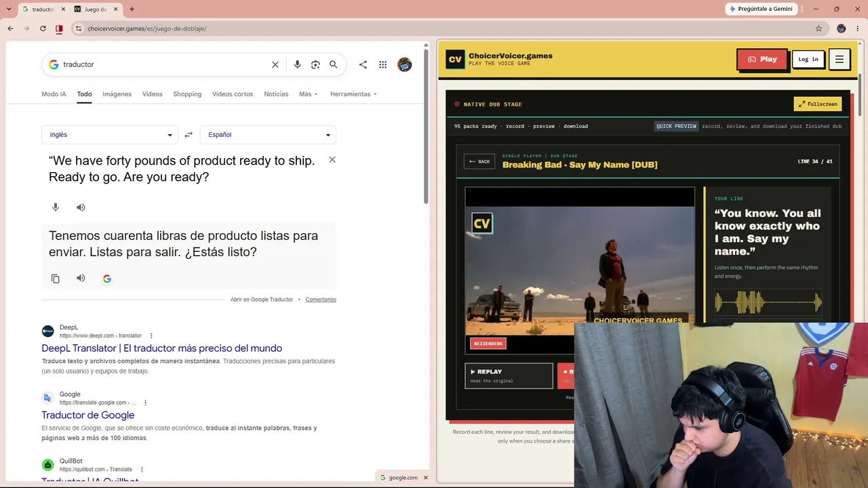Enter Fullscreen on the dub stage
Screen dimensions: 868x488
(817, 104)
